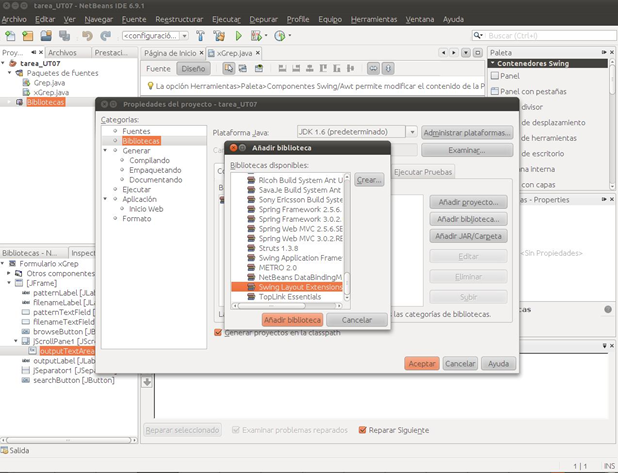618x473 pixels.
Task: Click the Selection Mode icon in designer
Action: (x=229, y=69)
